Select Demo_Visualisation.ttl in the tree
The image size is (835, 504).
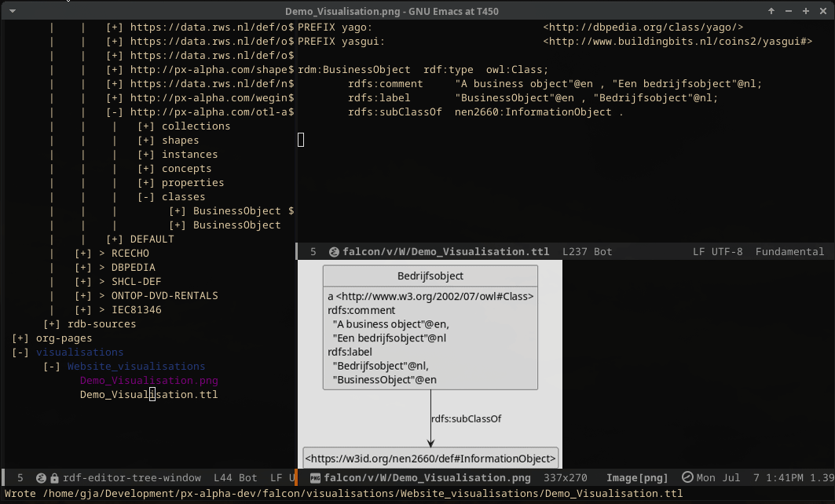[148, 395]
